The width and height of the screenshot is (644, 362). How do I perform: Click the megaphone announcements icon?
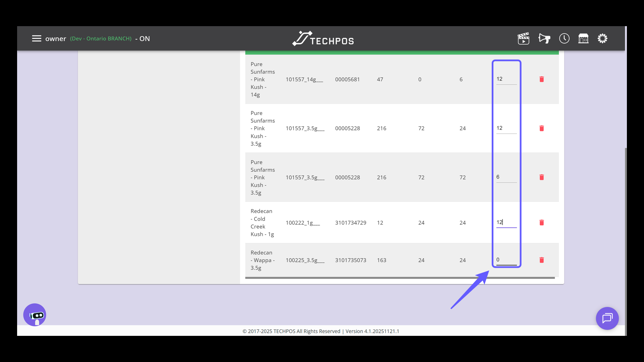click(544, 39)
